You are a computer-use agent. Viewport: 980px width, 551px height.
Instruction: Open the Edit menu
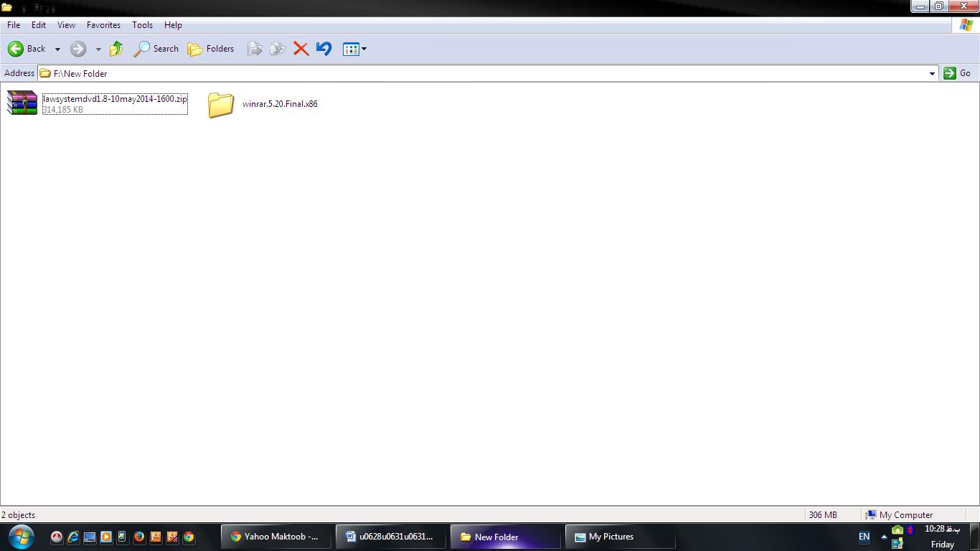pos(39,24)
